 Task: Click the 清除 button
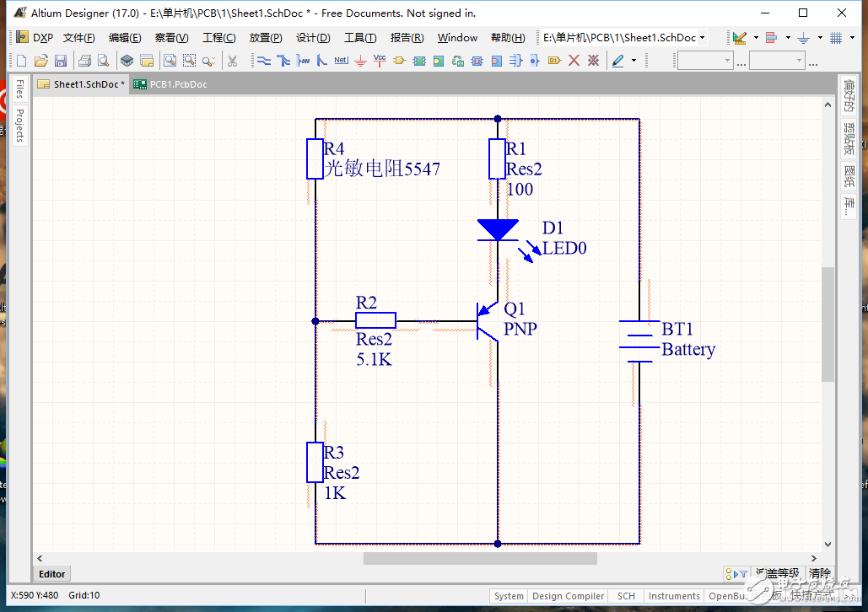point(819,573)
